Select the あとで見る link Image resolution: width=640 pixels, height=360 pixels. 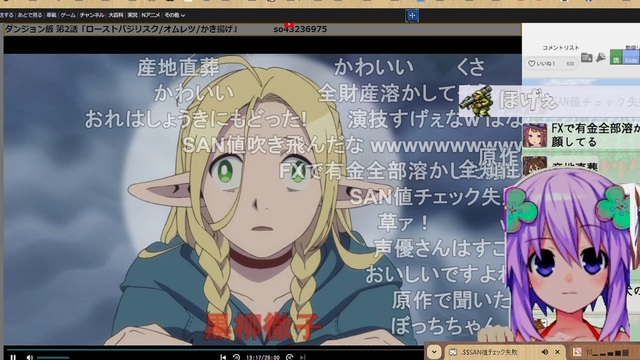30,15
